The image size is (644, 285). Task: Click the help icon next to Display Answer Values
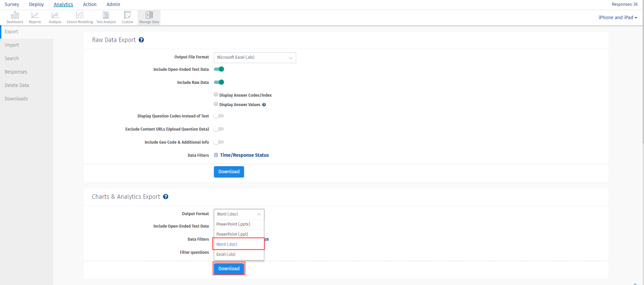[264, 105]
